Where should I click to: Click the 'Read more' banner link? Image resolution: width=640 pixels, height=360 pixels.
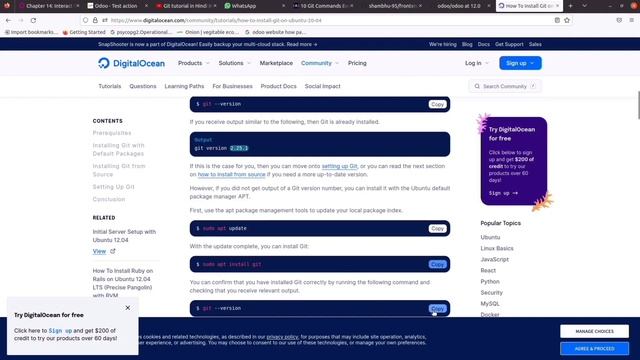tap(302, 44)
